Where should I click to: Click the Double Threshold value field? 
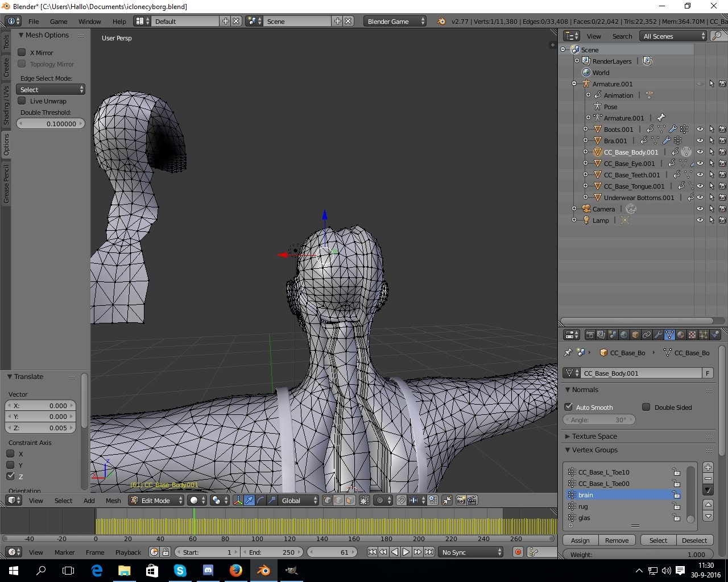click(x=51, y=123)
